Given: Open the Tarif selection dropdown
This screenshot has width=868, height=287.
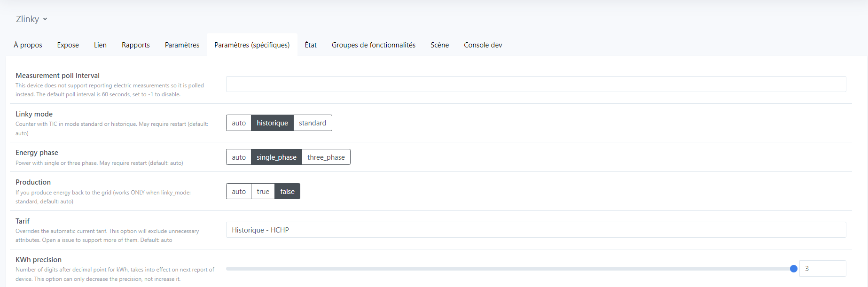Looking at the screenshot, I should 536,230.
